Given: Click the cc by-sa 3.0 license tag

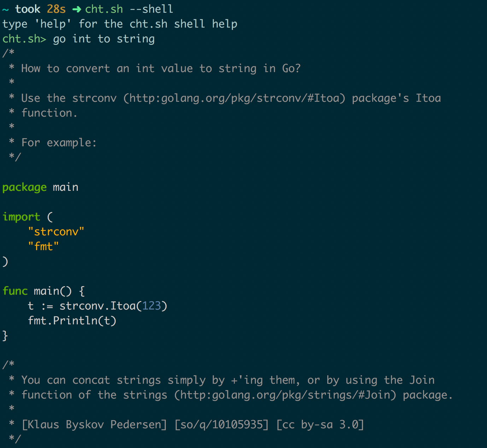Looking at the screenshot, I should 320,425.
